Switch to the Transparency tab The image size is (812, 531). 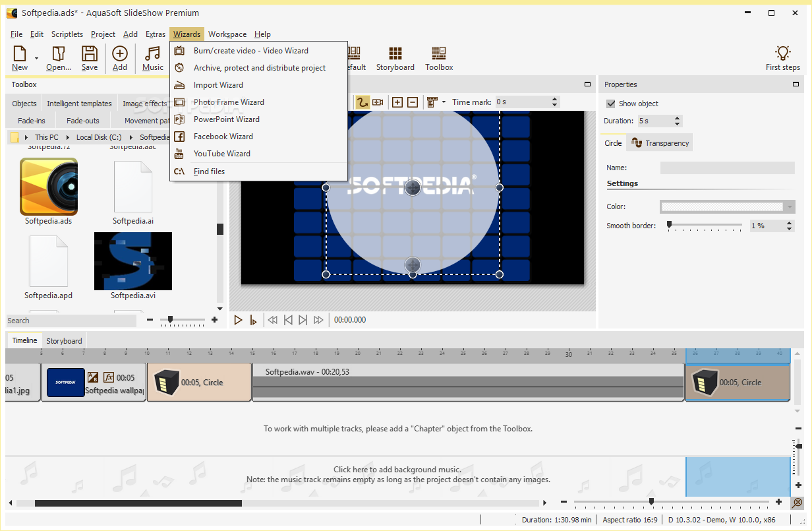click(x=660, y=143)
